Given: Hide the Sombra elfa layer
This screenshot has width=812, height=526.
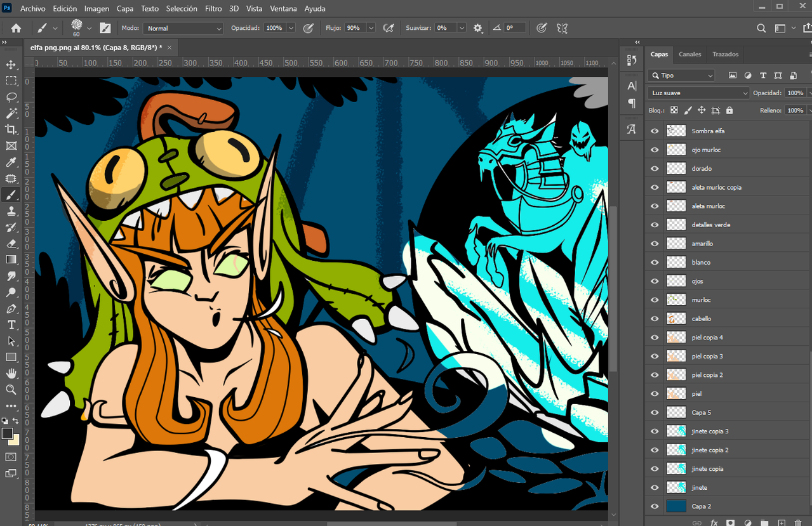Looking at the screenshot, I should pos(655,131).
